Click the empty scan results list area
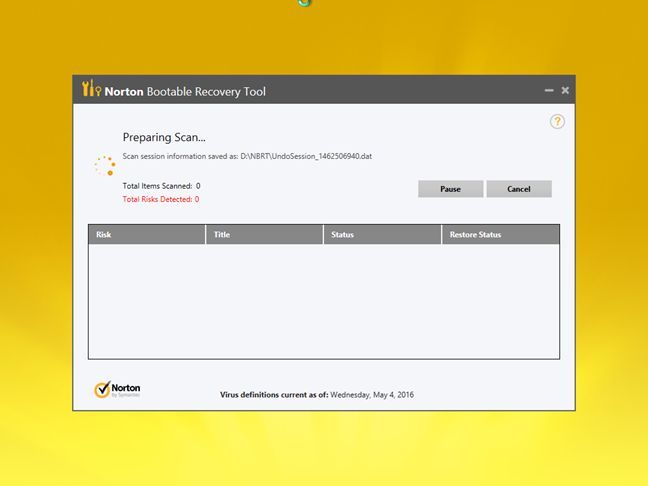The image size is (648, 486). (323, 300)
